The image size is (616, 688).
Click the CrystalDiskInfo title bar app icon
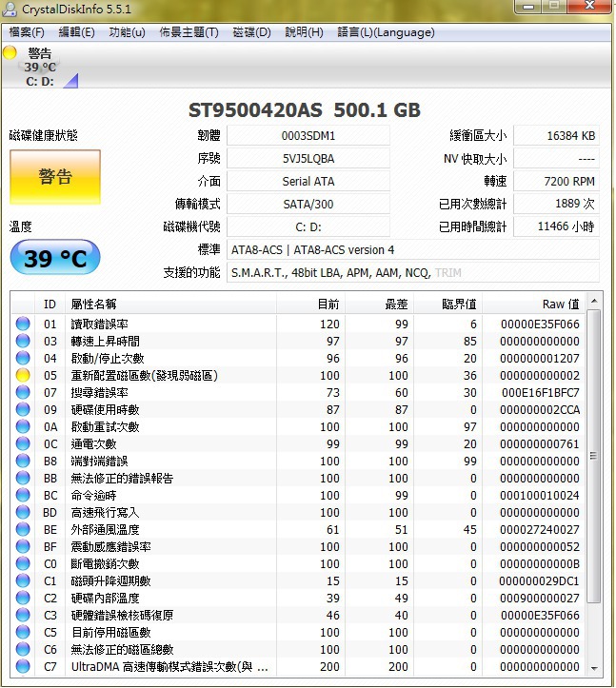(x=10, y=9)
